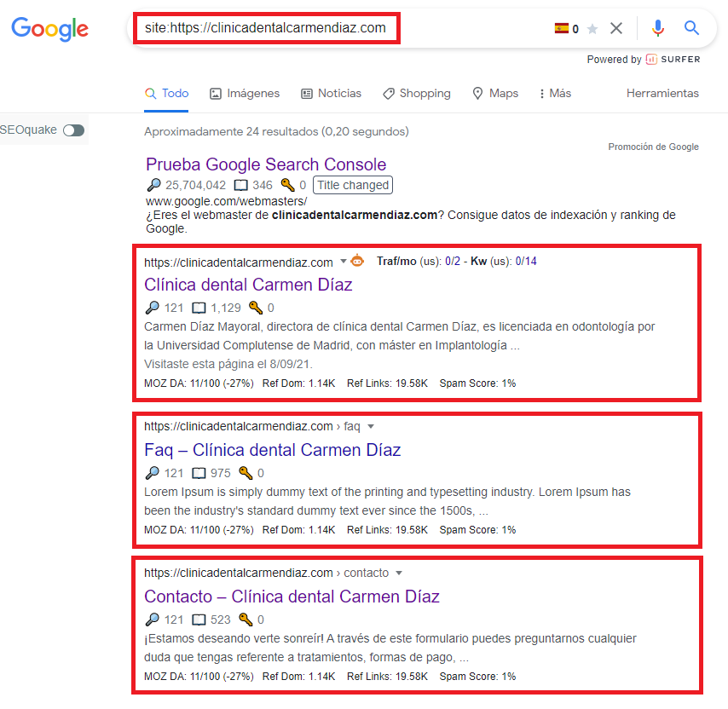Viewport: 728px width, 709px height.
Task: Open Herramientas search tools
Action: 662,94
